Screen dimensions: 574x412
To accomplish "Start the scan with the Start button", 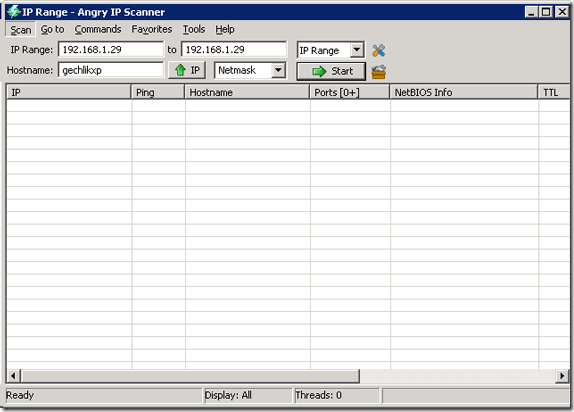I will tap(331, 71).
